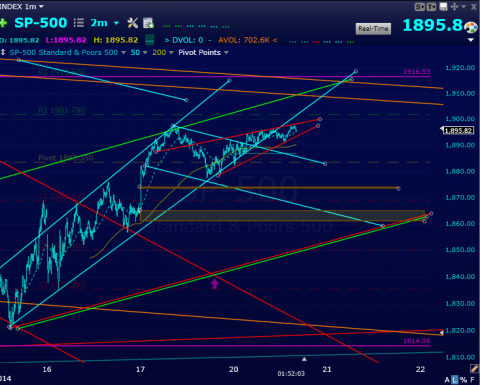Close the chart window with the X

[474, 7]
